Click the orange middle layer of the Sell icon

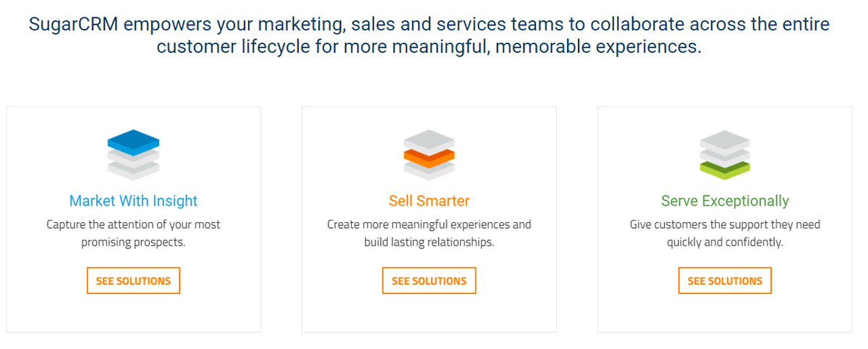point(429,156)
